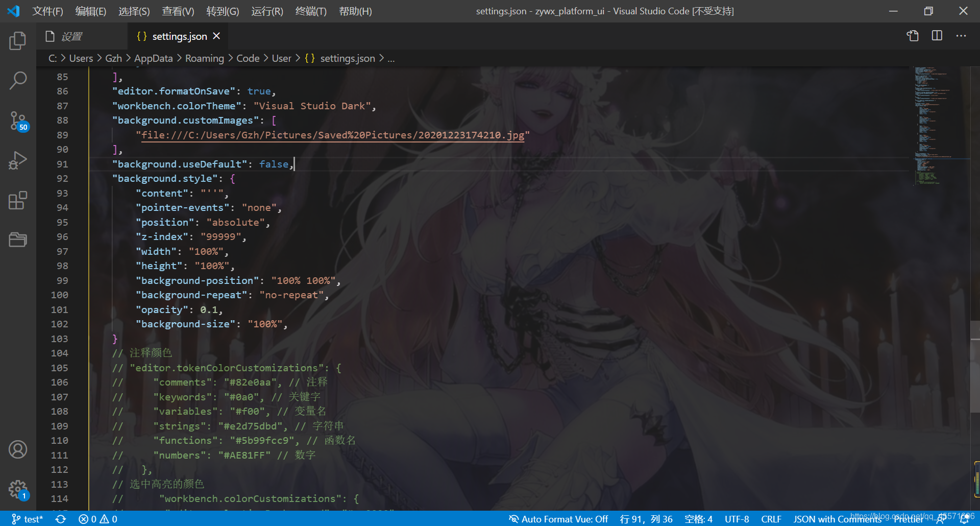Change indentation via 空格: 4
This screenshot has width=980, height=526.
[698, 519]
